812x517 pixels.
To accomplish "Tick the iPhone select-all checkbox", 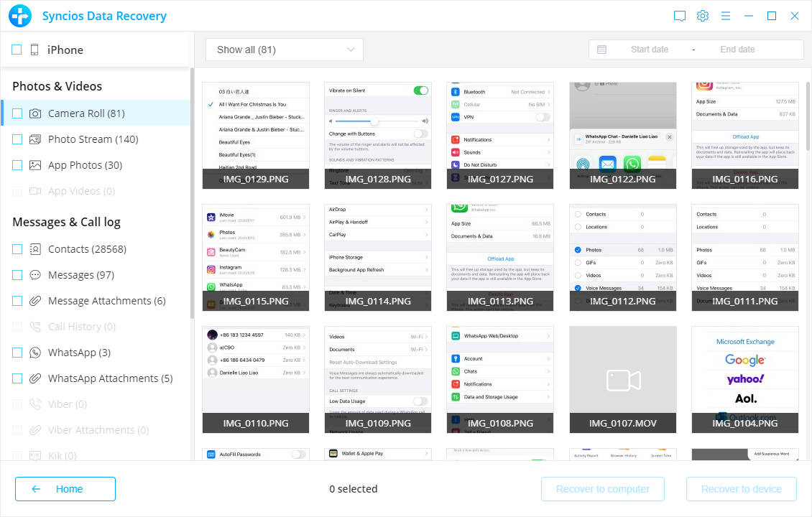I will tap(17, 50).
